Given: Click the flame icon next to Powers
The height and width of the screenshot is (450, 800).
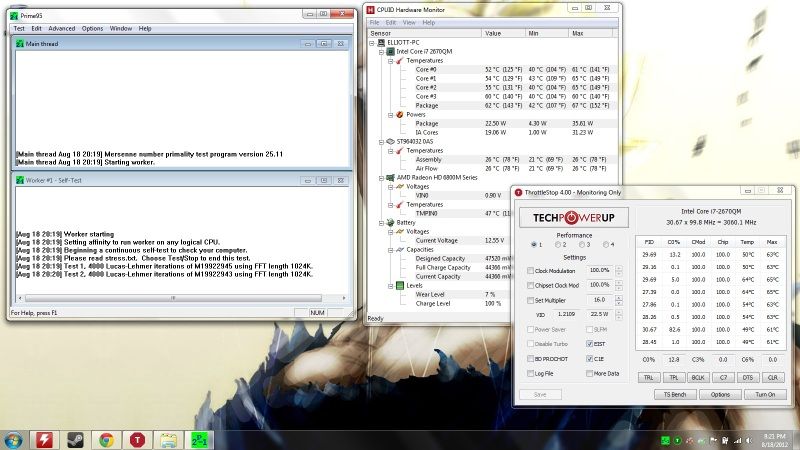Looking at the screenshot, I should pos(399,115).
